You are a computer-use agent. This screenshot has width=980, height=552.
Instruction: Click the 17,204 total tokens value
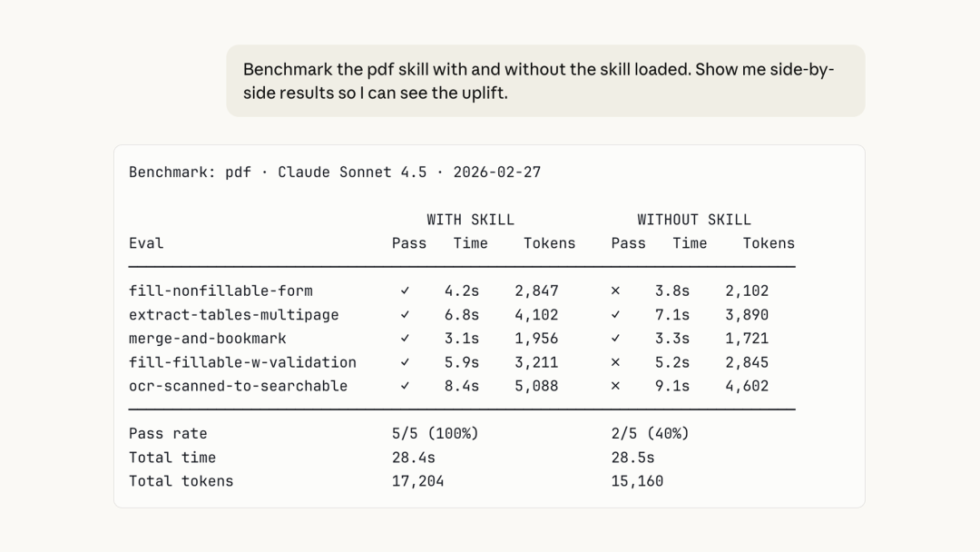pyautogui.click(x=417, y=480)
